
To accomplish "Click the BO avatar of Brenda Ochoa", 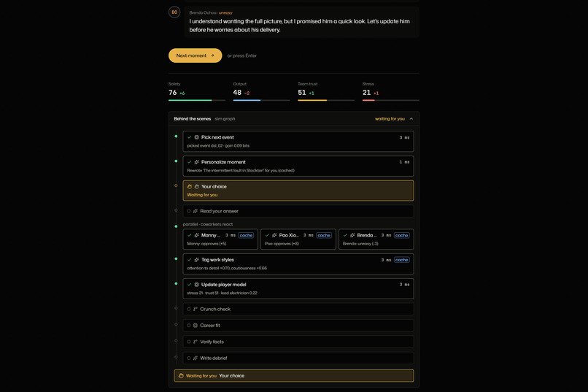I will (x=174, y=12).
